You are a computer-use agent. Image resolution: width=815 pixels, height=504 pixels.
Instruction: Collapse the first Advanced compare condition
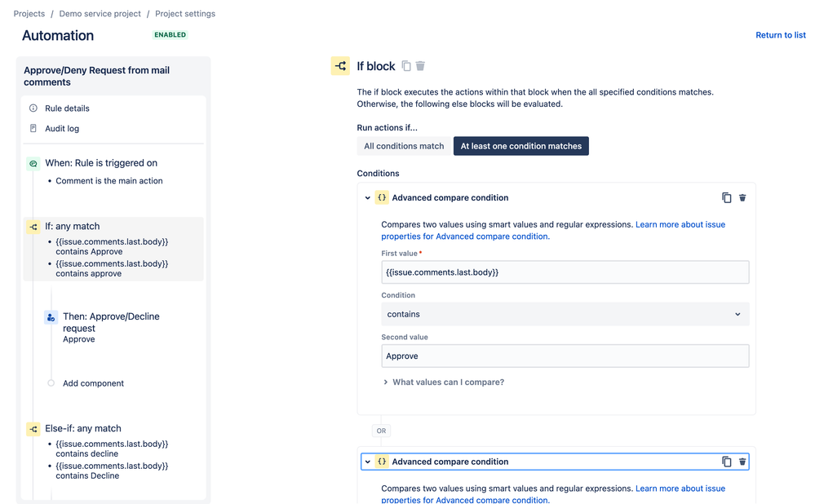(x=367, y=198)
